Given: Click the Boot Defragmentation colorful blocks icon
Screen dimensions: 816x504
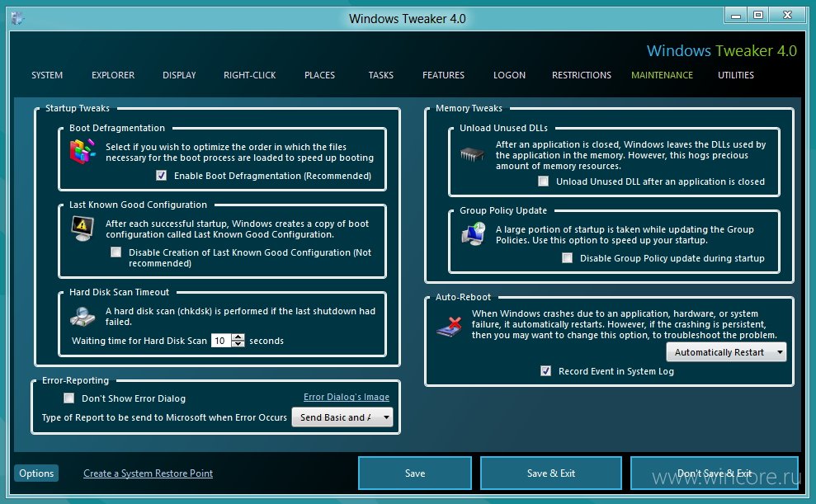Looking at the screenshot, I should pos(83,152).
